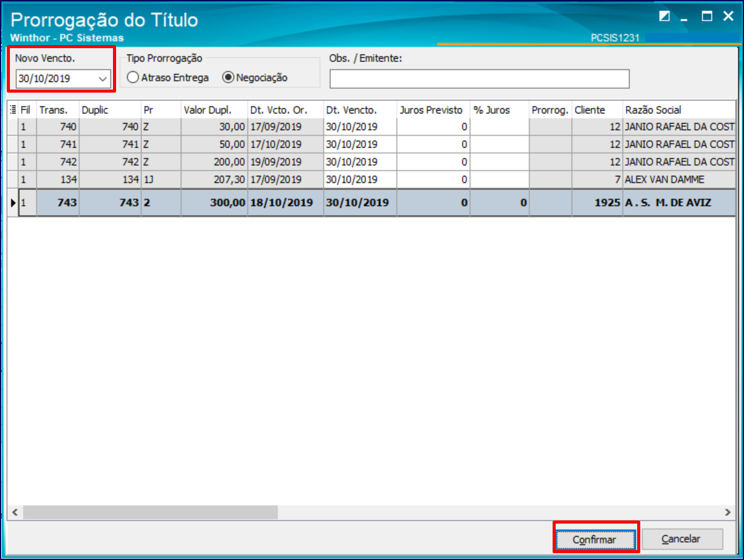Sort by the Duplic column header
This screenshot has height=560, width=744.
110,110
